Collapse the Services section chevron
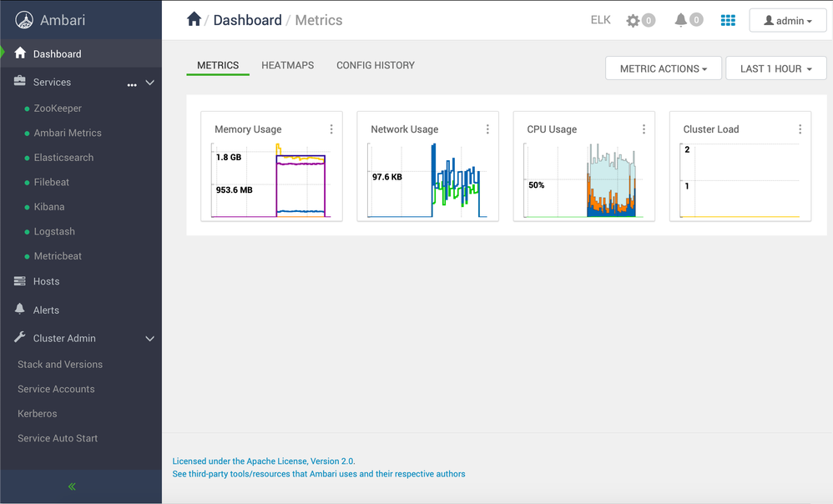Image resolution: width=833 pixels, height=504 pixels. pyautogui.click(x=149, y=83)
